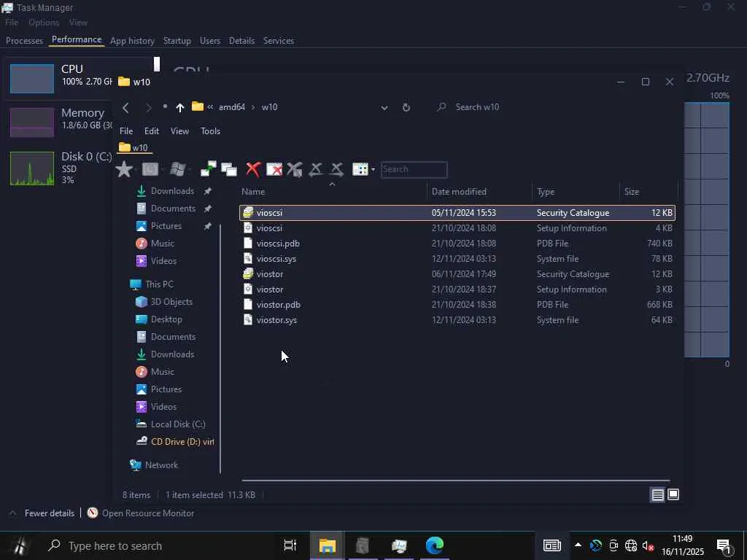This screenshot has height=560, width=747.
Task: Click the network globe tray icon
Action: pos(631,545)
